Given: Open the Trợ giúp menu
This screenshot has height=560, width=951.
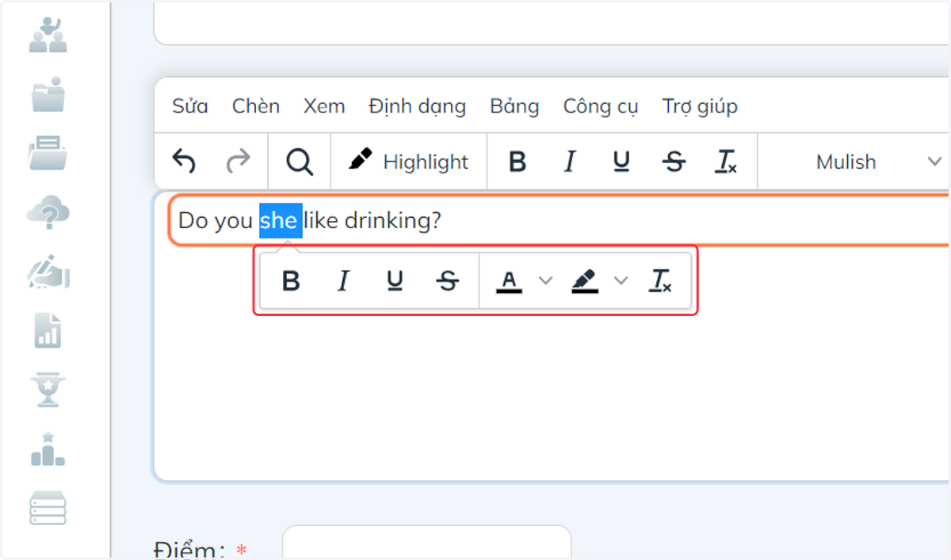Looking at the screenshot, I should point(701,106).
